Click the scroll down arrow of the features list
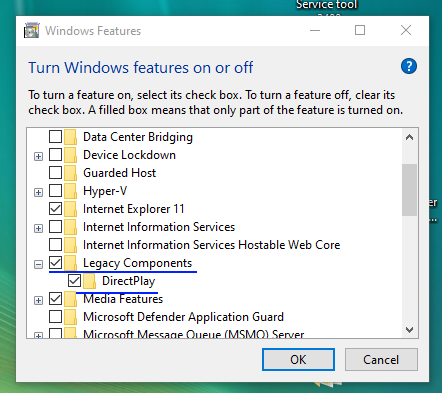 (409, 330)
